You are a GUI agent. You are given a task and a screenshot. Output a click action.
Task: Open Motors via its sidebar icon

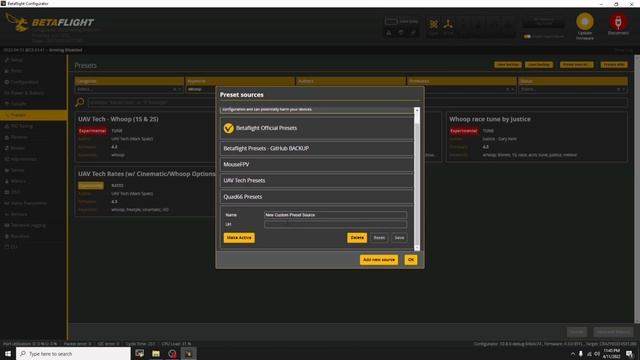pyautogui.click(x=7, y=181)
